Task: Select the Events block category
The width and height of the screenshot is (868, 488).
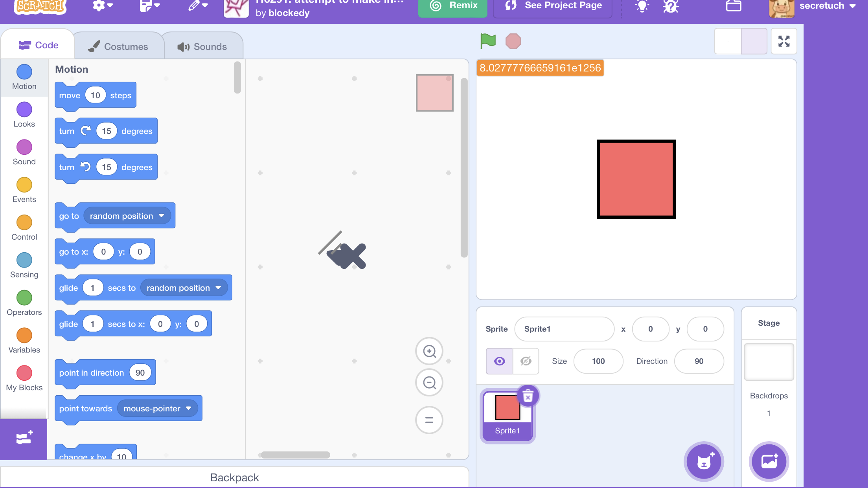Action: pyautogui.click(x=24, y=191)
